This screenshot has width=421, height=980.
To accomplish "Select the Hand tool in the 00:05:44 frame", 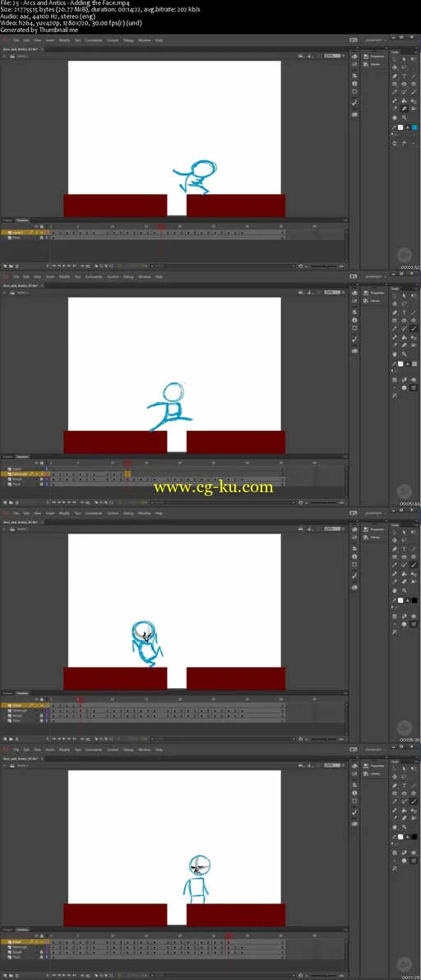I will click(x=394, y=354).
